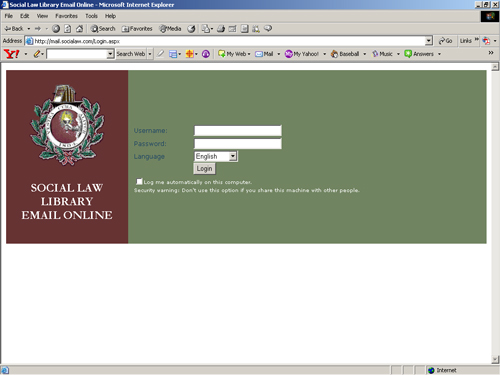Click the Home icon in browser toolbar
The height and width of the screenshot is (375, 500).
[79, 29]
